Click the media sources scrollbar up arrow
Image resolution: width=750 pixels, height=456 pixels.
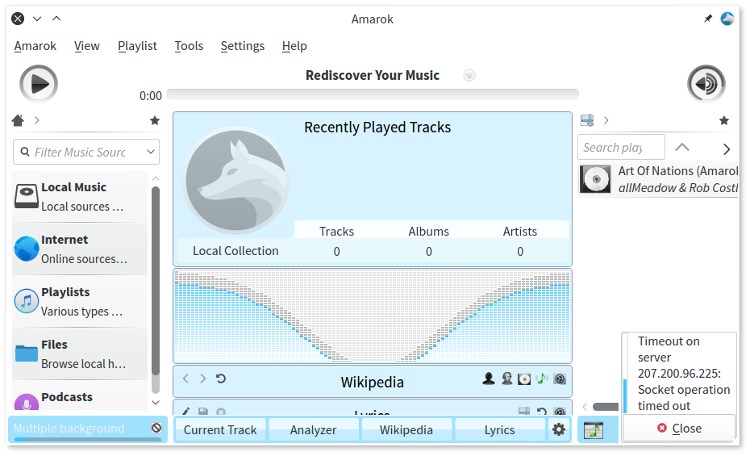155,179
